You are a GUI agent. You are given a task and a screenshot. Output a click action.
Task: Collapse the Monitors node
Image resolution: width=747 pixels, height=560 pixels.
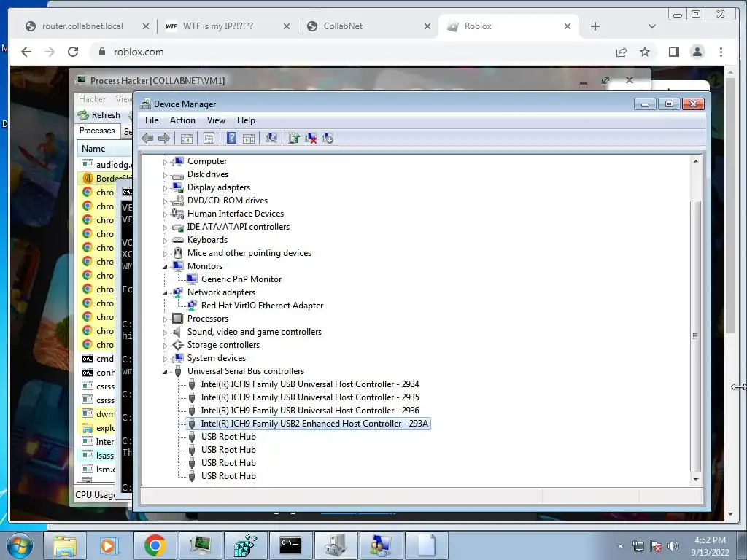click(166, 267)
